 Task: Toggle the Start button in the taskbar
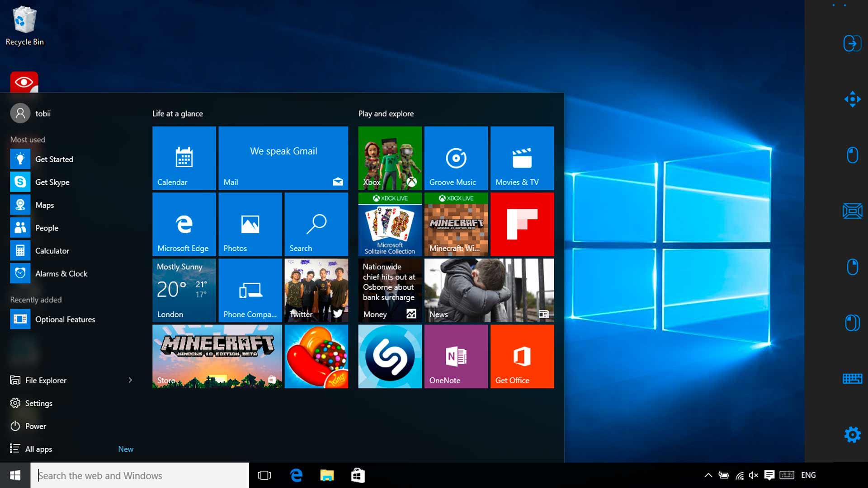pyautogui.click(x=15, y=475)
